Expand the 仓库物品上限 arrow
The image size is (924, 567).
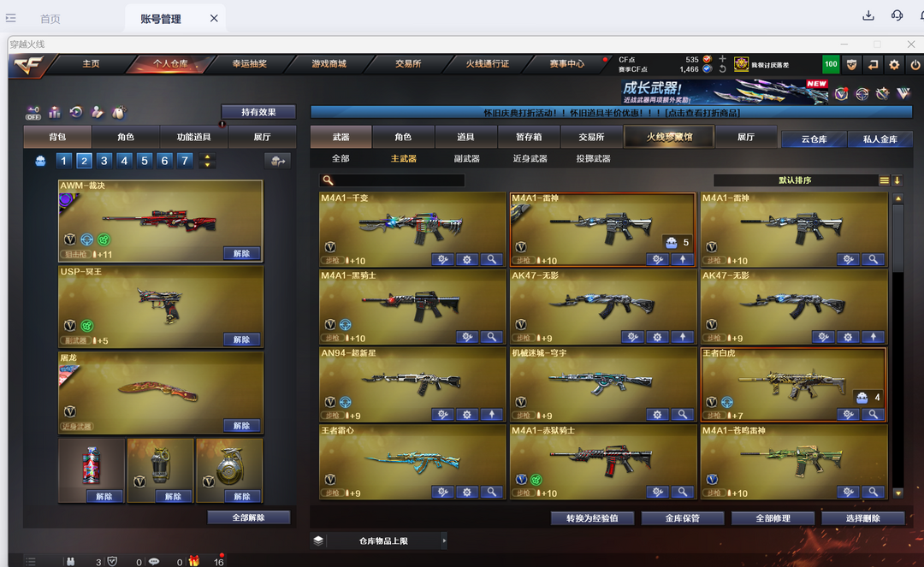point(444,540)
